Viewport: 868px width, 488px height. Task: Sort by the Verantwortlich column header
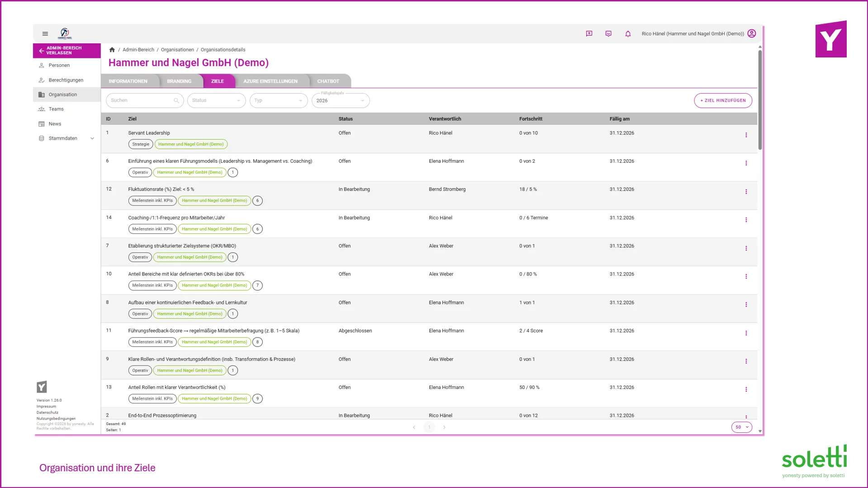pos(445,119)
